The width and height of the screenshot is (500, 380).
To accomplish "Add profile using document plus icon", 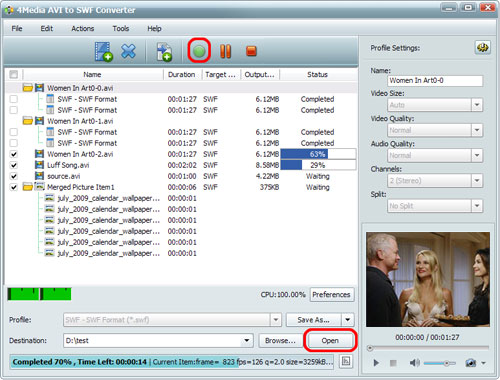I will (x=164, y=52).
